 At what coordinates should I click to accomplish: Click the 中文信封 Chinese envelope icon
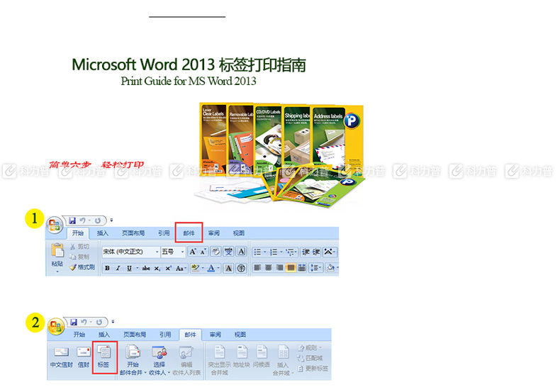point(61,352)
